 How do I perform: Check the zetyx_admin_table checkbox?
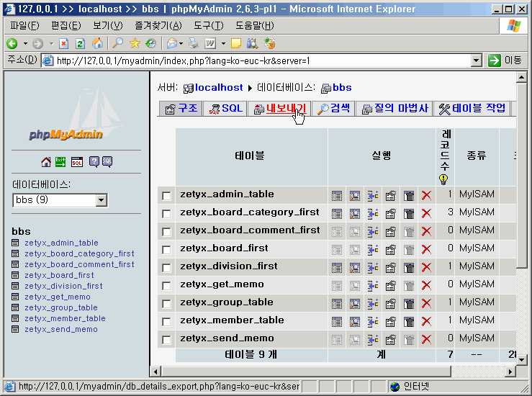click(x=166, y=196)
